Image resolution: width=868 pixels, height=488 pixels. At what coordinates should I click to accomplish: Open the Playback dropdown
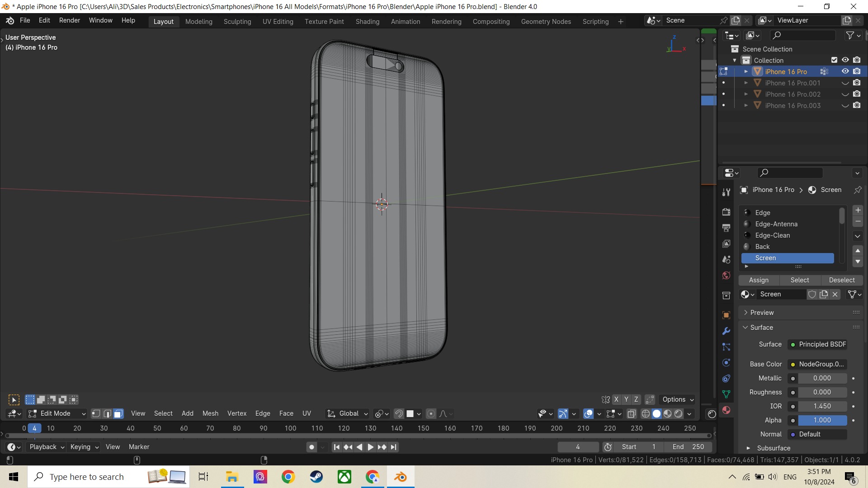[x=47, y=447]
